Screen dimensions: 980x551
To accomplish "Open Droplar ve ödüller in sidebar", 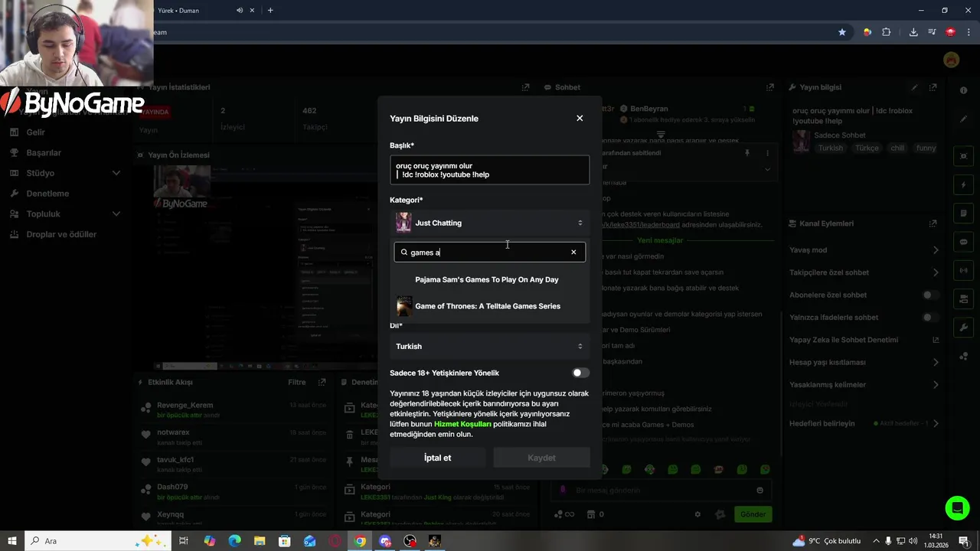I will [61, 234].
